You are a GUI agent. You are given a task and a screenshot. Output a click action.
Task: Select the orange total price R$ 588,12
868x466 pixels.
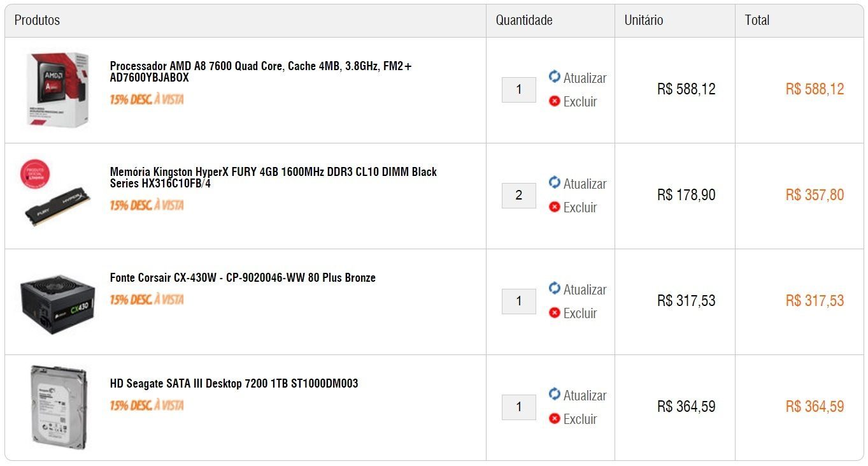point(815,89)
